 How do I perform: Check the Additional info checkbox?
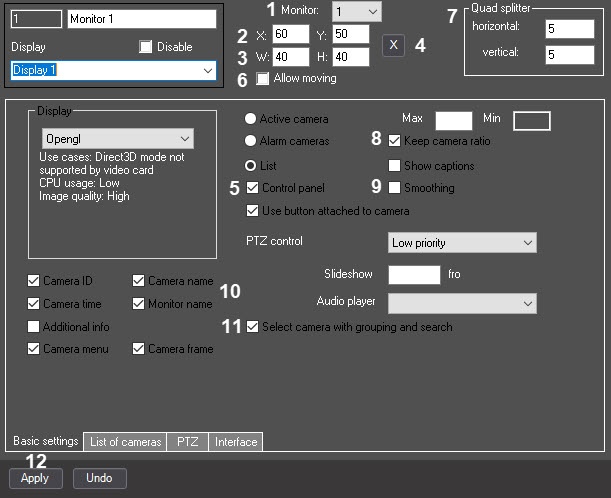coord(34,327)
